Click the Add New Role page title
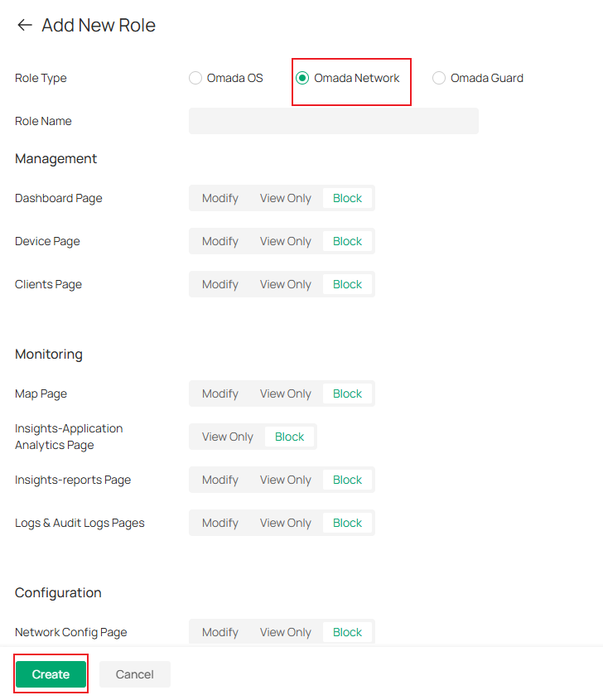This screenshot has height=700, width=603. point(99,26)
